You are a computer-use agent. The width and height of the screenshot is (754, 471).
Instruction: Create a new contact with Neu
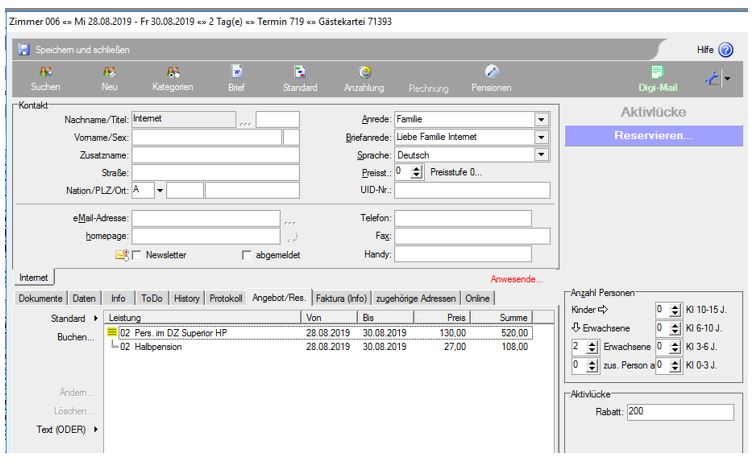[x=109, y=79]
